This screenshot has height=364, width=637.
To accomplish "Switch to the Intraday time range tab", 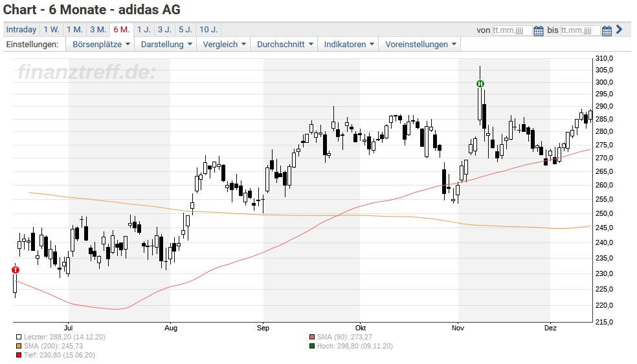I will [21, 30].
